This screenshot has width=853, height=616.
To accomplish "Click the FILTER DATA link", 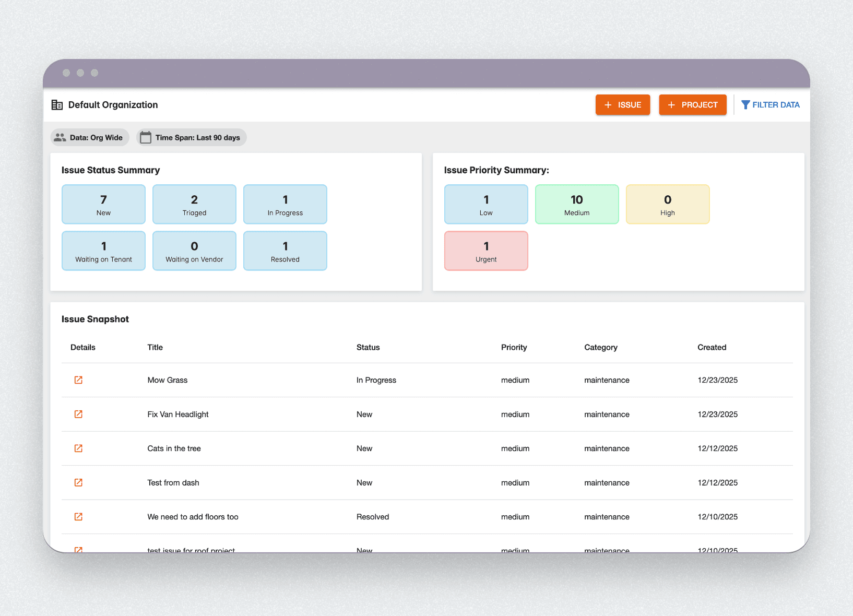I will 776,104.
